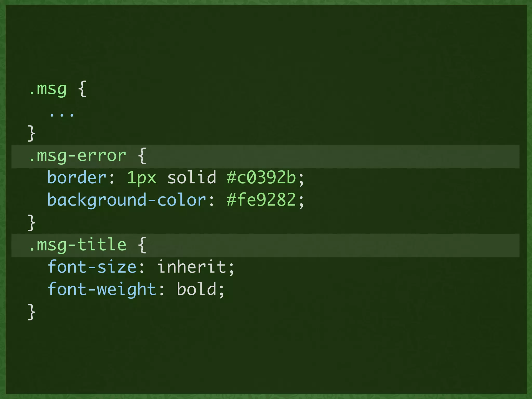Screen dimensions: 532x399
Task: Click the highlighted .msg-error selector
Action: [x=78, y=156]
